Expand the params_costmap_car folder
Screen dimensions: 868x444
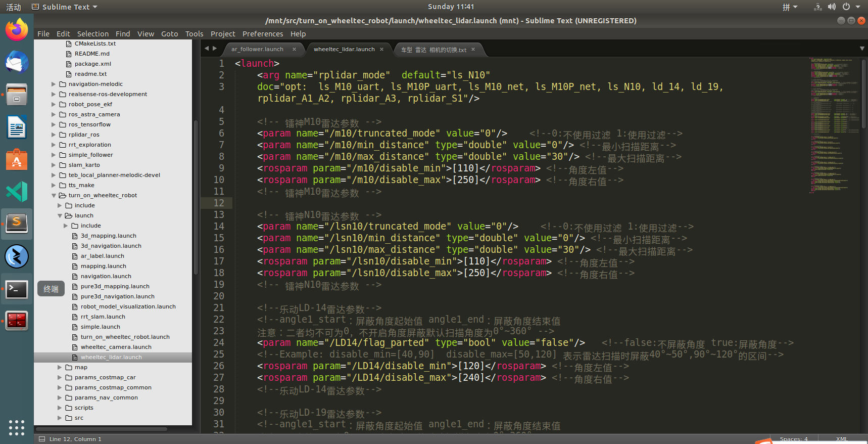[x=60, y=377]
